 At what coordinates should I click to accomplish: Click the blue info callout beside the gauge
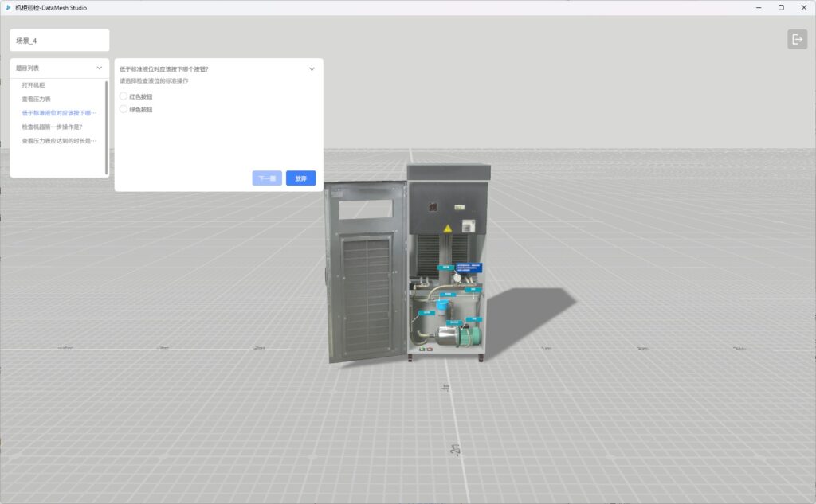(471, 268)
